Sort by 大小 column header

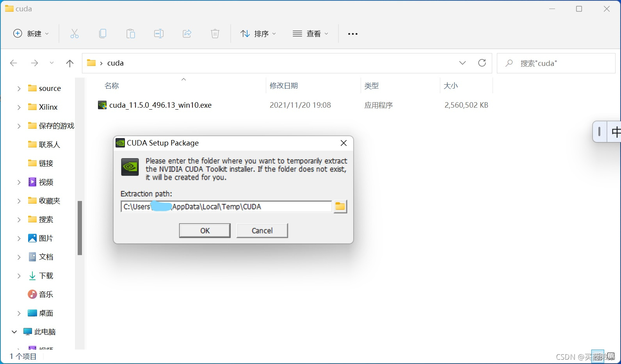click(451, 86)
